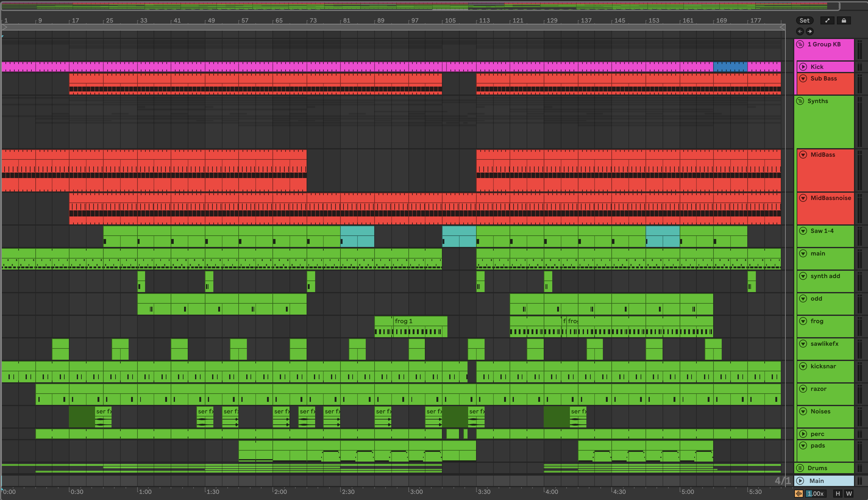868x500 pixels.
Task: Fold the Synths group track
Action: (x=800, y=101)
